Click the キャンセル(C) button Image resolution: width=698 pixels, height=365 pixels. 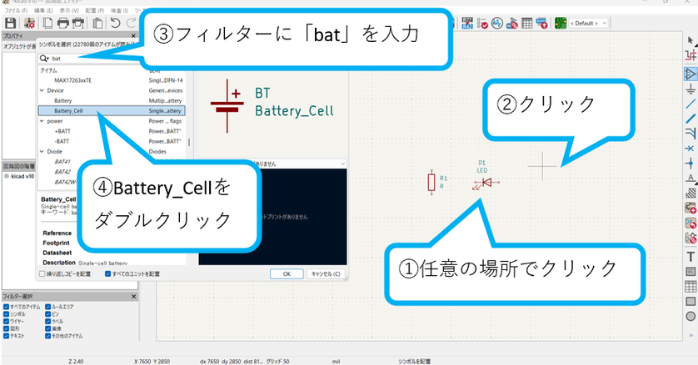pyautogui.click(x=325, y=274)
